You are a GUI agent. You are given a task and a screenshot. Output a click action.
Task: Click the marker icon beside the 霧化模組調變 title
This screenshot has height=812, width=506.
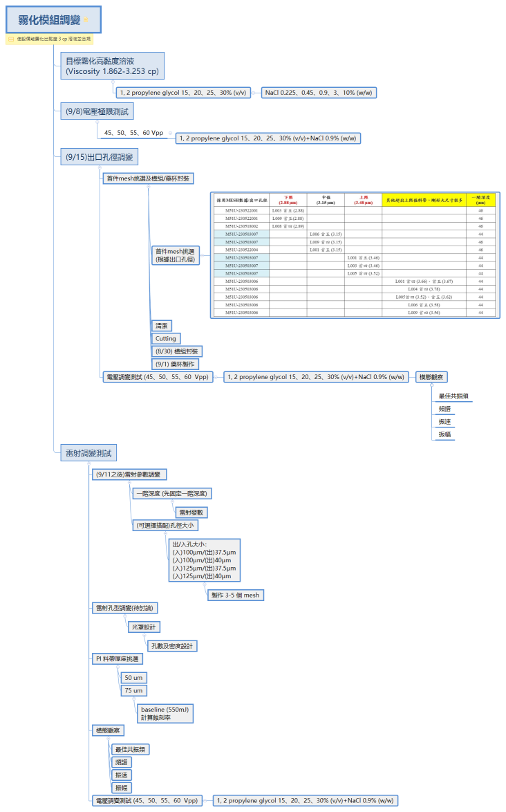click(x=86, y=20)
